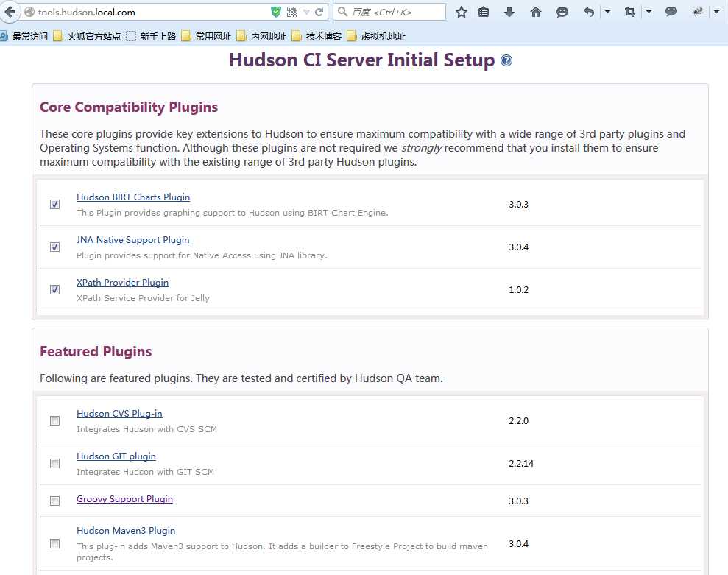This screenshot has height=575, width=728.
Task: Click the description "Integrates Hudson with GIT SCM"
Action: [x=145, y=472]
